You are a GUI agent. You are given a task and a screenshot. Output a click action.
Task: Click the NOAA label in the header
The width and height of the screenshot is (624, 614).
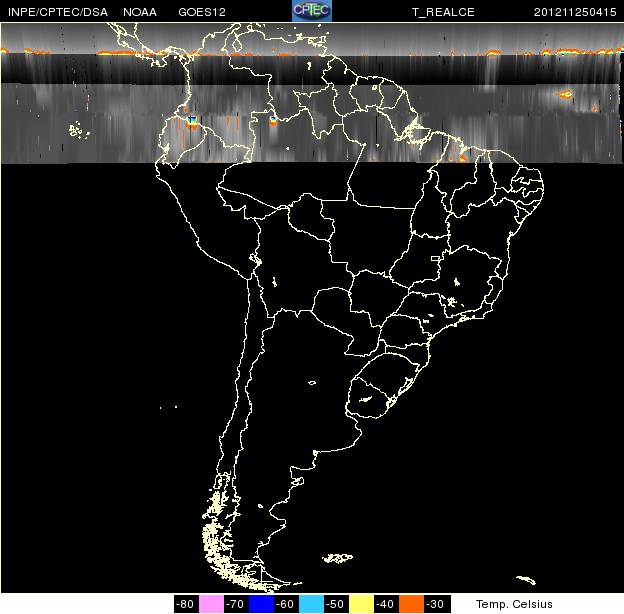(140, 12)
